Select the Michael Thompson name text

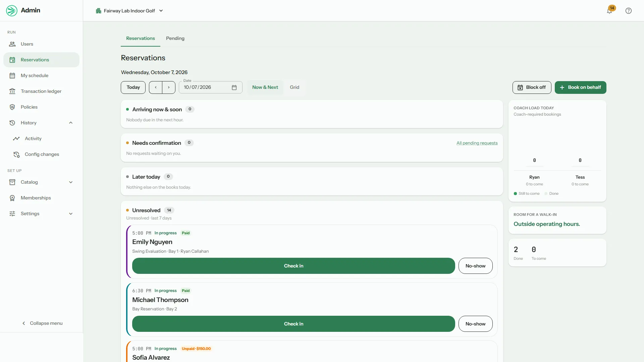tap(160, 300)
